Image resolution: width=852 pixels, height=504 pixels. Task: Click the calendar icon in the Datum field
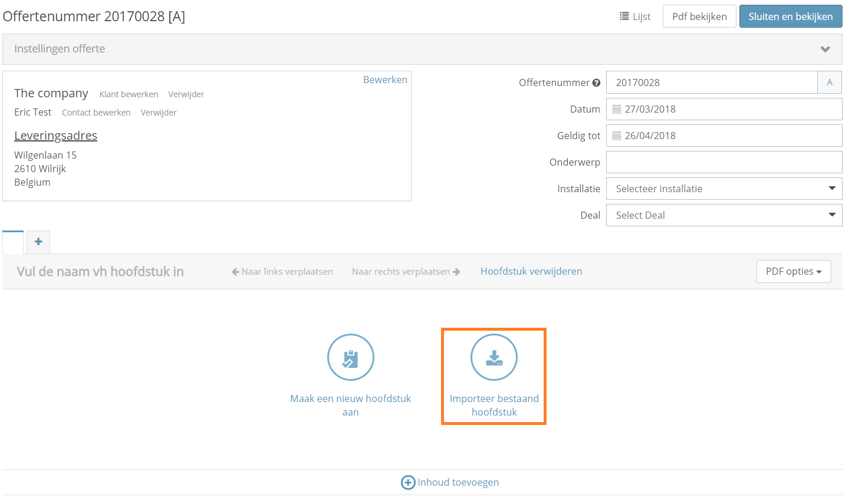pyautogui.click(x=617, y=109)
